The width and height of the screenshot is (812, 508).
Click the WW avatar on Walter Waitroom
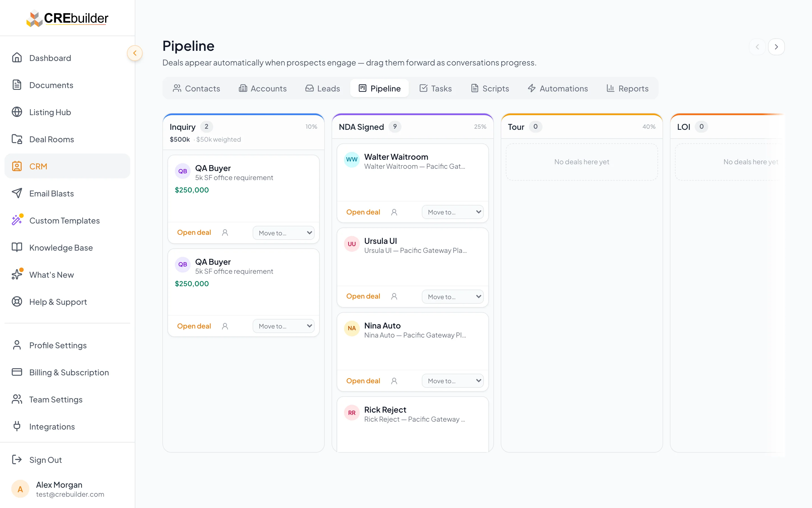click(x=352, y=159)
